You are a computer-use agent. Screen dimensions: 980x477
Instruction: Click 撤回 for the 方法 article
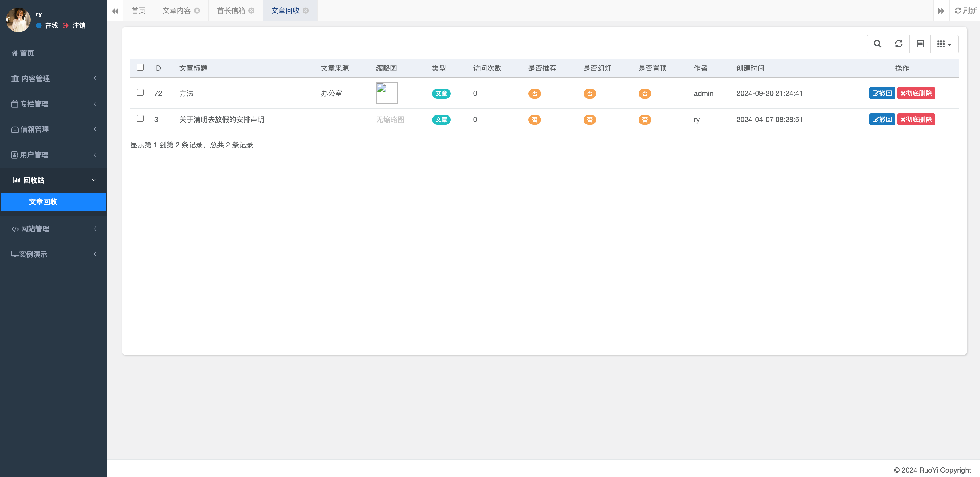pyautogui.click(x=882, y=93)
